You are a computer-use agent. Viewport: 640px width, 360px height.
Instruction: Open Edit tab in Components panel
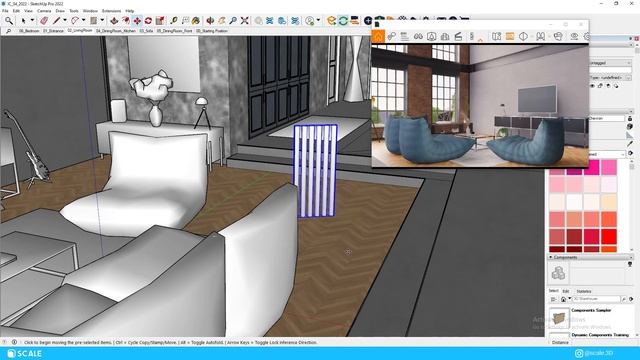(x=566, y=291)
